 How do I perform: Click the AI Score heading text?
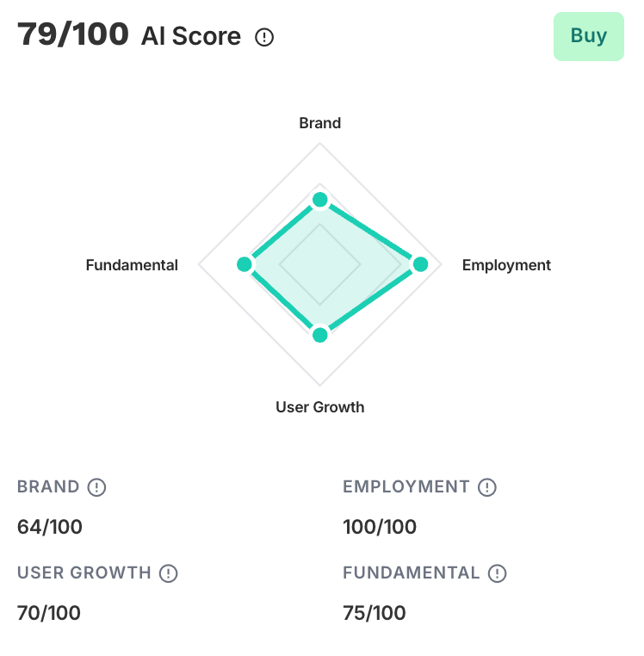[190, 37]
